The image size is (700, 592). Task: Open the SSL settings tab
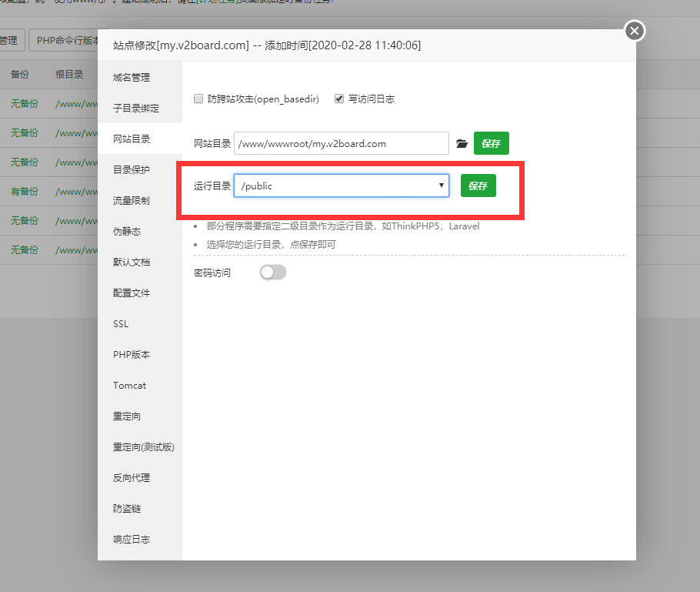tap(121, 324)
